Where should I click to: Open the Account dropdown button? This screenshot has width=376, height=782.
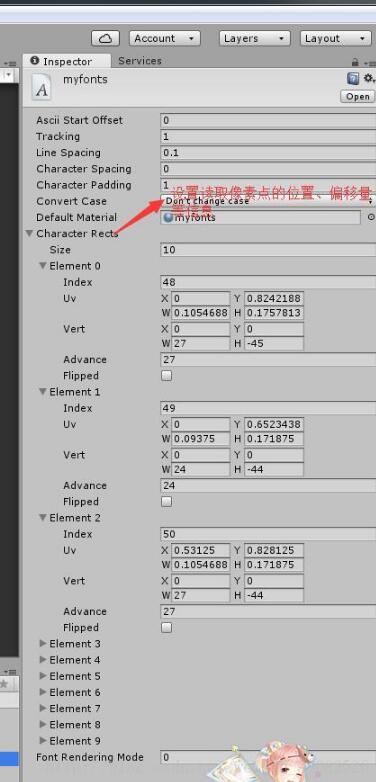click(x=165, y=38)
